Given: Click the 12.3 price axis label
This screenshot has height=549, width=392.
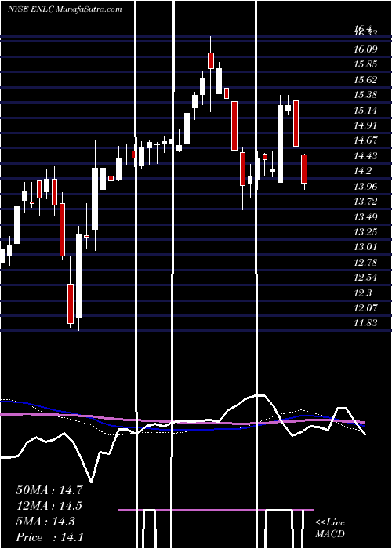Looking at the screenshot, I should 362,293.
